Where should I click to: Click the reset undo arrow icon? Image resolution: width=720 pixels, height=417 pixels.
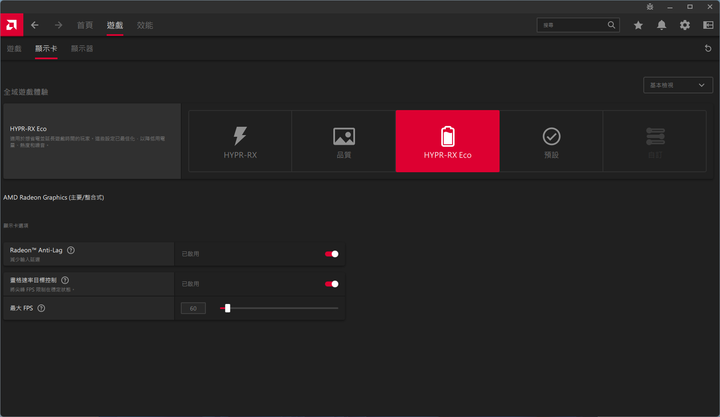(x=708, y=48)
